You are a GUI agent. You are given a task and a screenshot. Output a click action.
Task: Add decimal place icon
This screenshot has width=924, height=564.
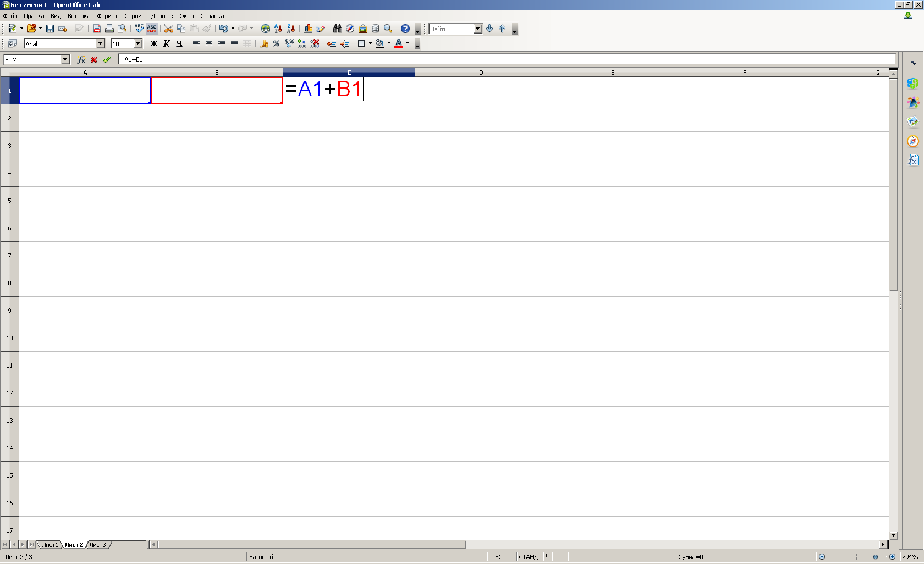coord(302,43)
